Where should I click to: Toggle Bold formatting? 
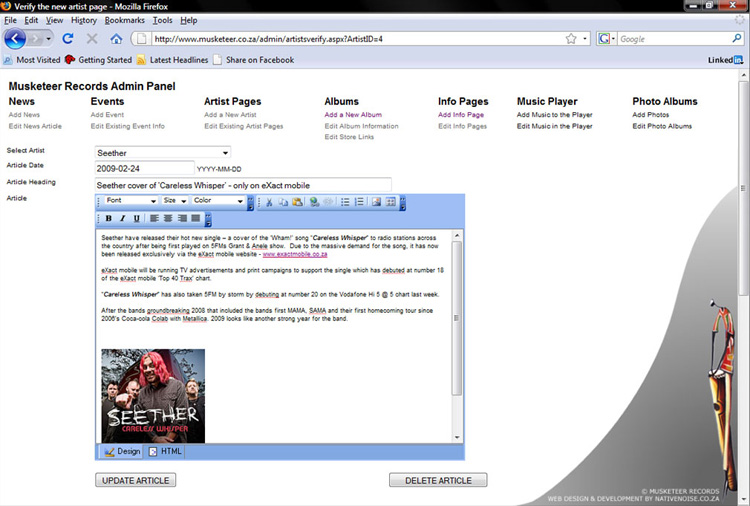tap(109, 219)
